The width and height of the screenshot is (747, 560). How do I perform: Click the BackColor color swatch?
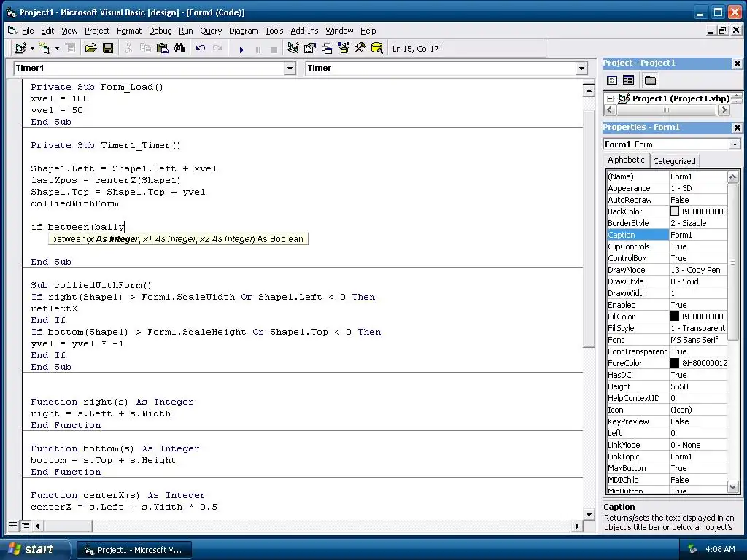(675, 211)
